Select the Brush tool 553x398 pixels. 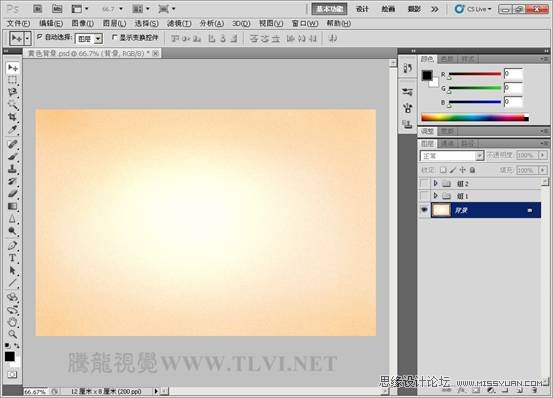click(13, 156)
